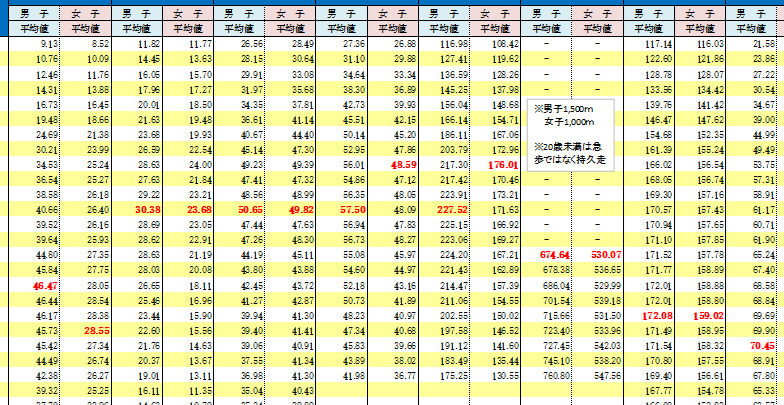Image resolution: width=784 pixels, height=405 pixels.
Task: Click the cell 723.40
Action: click(556, 330)
